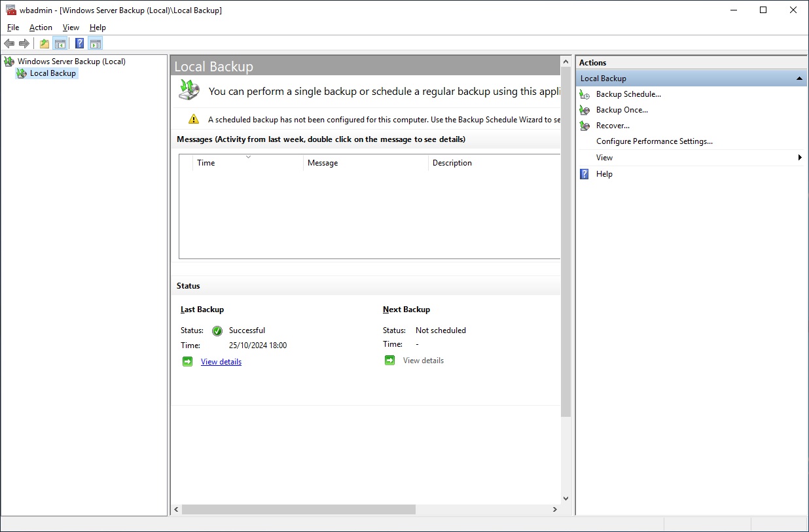Click Configure Performance Settings action
The height and width of the screenshot is (532, 809).
[x=654, y=141]
